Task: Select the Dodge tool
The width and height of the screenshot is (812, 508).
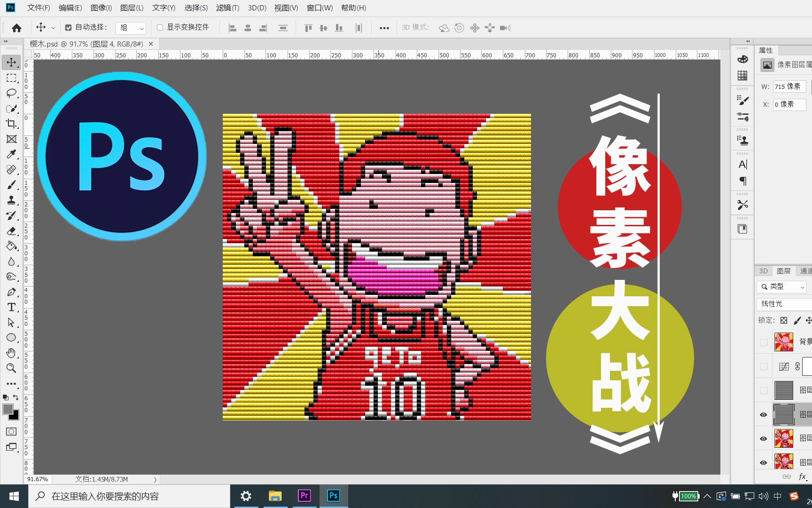Action: click(11, 277)
